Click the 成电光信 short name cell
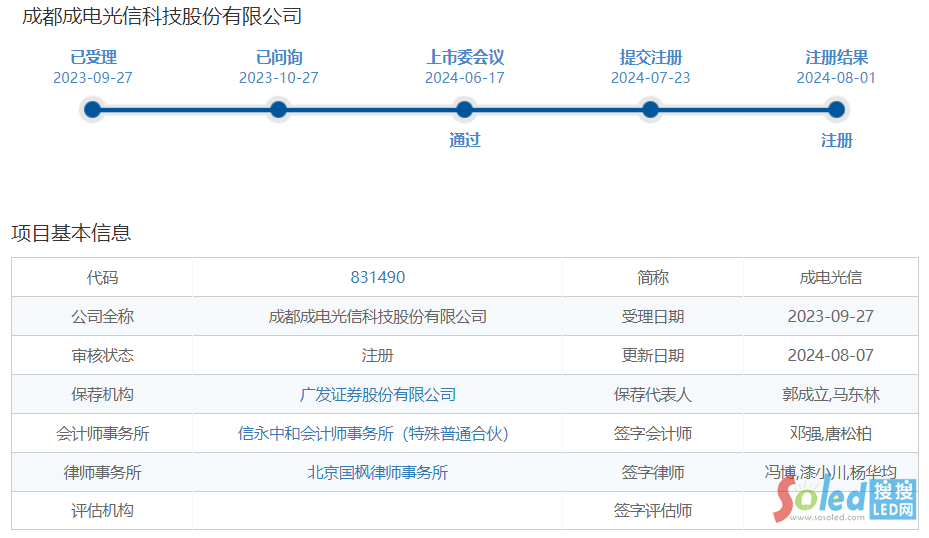 (x=831, y=278)
